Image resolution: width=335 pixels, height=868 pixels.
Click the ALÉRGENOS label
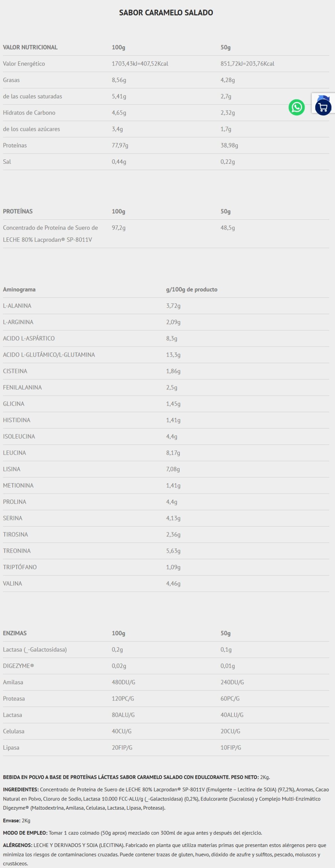point(18,845)
